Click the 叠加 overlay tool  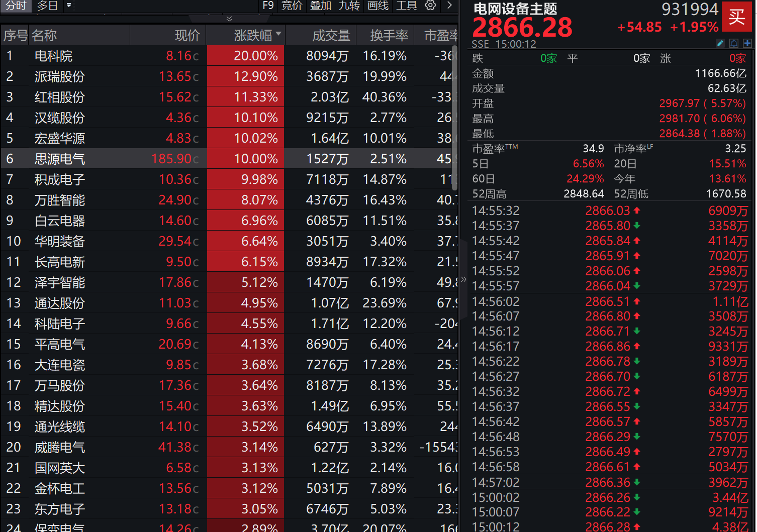321,6
